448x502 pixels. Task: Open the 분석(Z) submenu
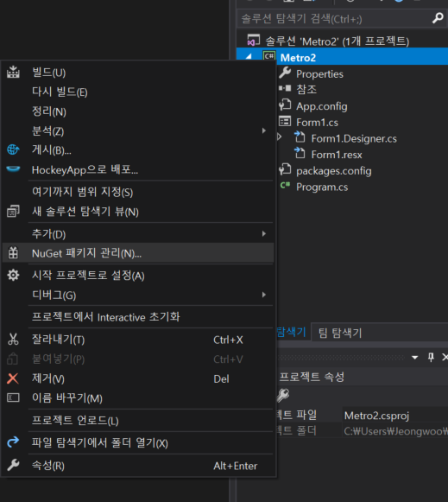click(264, 130)
